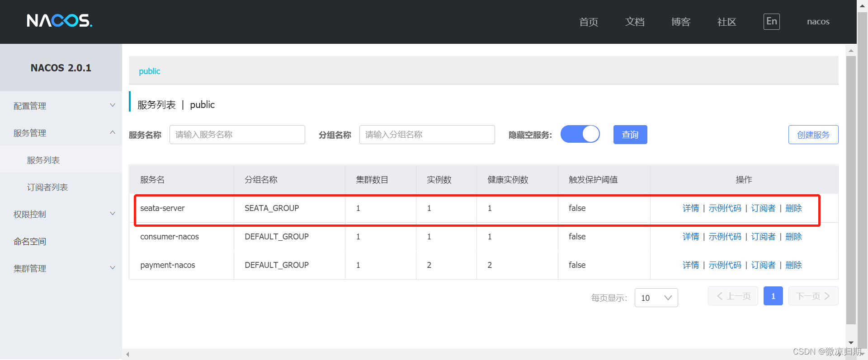The height and width of the screenshot is (360, 868).
Task: Open 社区 in top navigation
Action: [x=727, y=22]
